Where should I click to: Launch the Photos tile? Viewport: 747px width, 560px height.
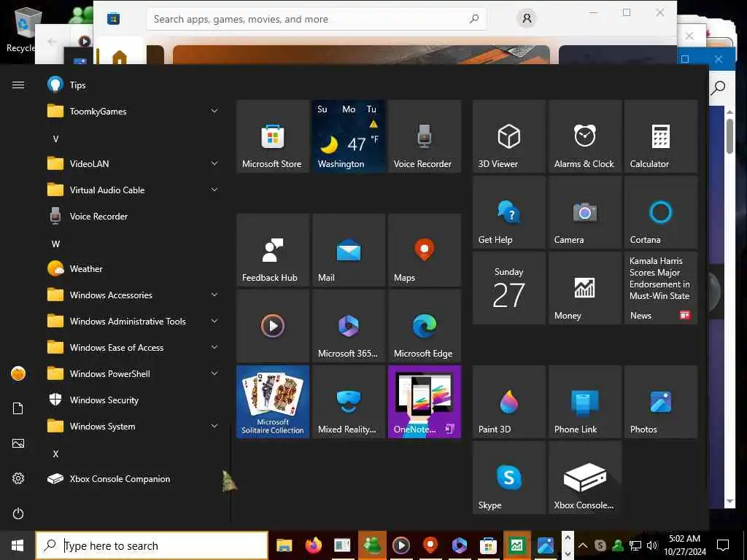661,402
